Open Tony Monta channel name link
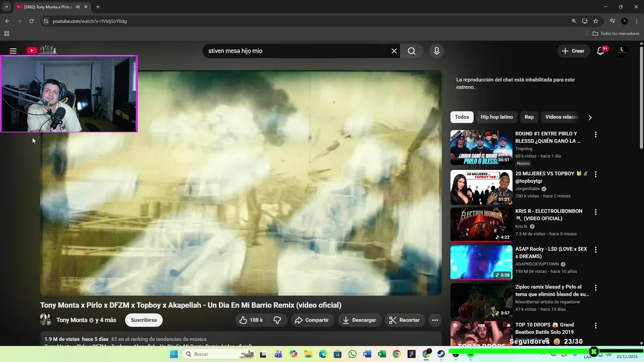 (x=72, y=320)
